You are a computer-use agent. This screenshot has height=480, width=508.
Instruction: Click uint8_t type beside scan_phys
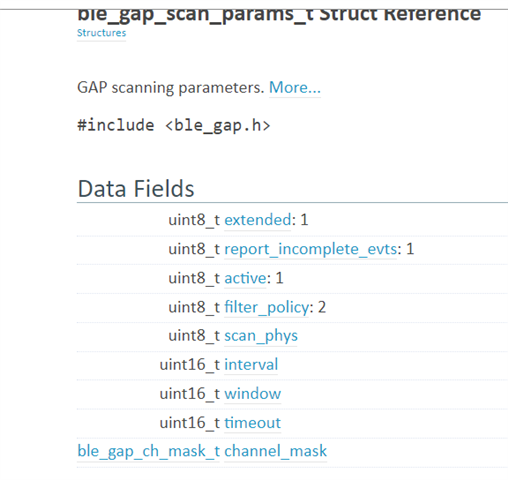(x=194, y=336)
